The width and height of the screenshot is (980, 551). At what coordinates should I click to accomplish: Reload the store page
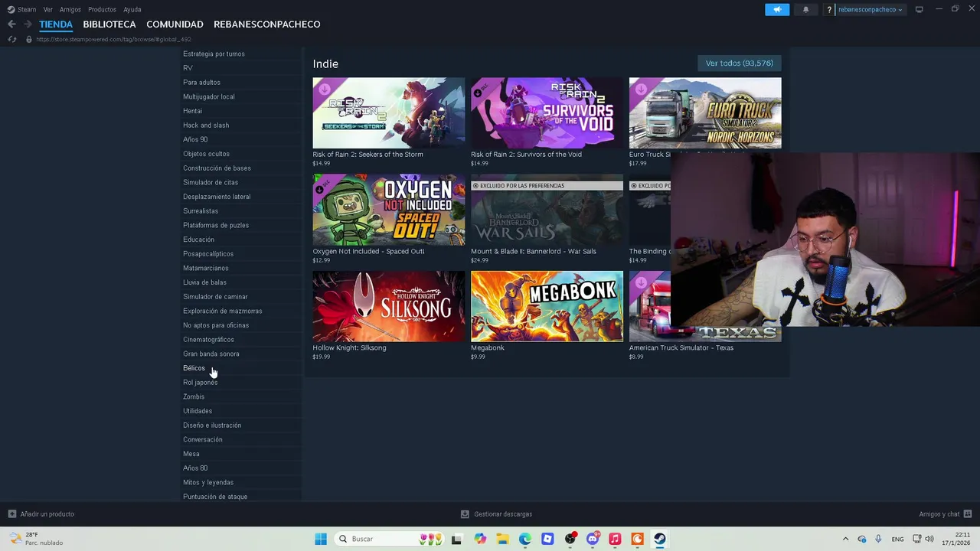tap(12, 39)
